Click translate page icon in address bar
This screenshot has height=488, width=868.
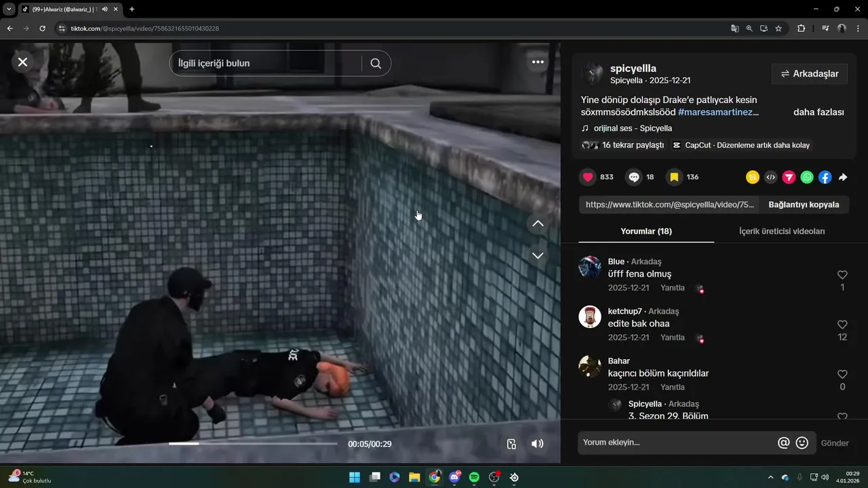[734, 28]
